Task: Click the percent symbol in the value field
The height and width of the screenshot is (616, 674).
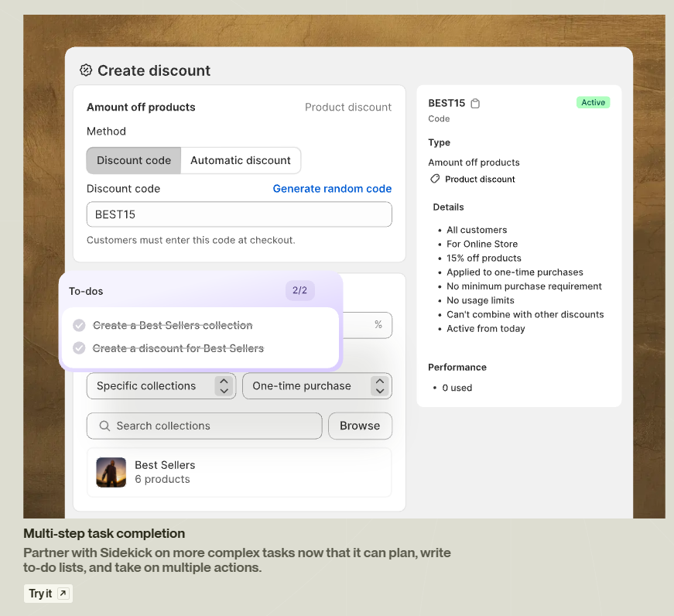Action: (380, 325)
